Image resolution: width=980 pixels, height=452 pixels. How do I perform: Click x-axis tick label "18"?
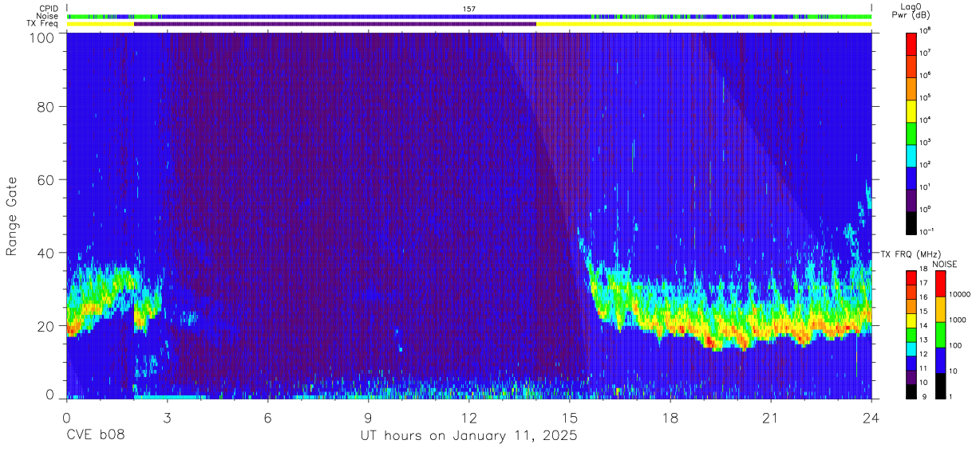(670, 419)
